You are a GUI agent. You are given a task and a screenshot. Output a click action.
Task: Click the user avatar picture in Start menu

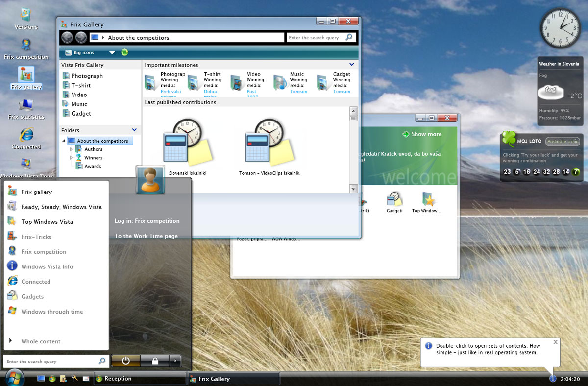pos(149,180)
